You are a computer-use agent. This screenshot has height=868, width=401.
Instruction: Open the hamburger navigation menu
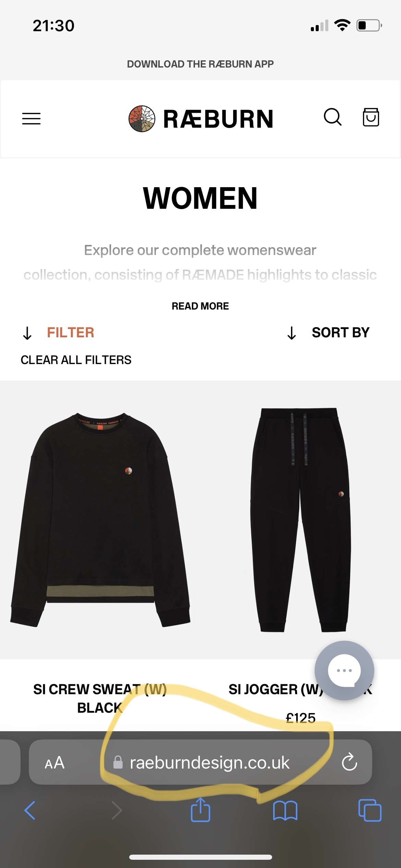31,119
